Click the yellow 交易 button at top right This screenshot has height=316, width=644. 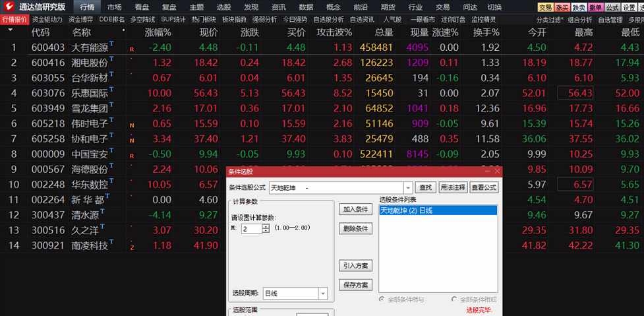(x=545, y=7)
